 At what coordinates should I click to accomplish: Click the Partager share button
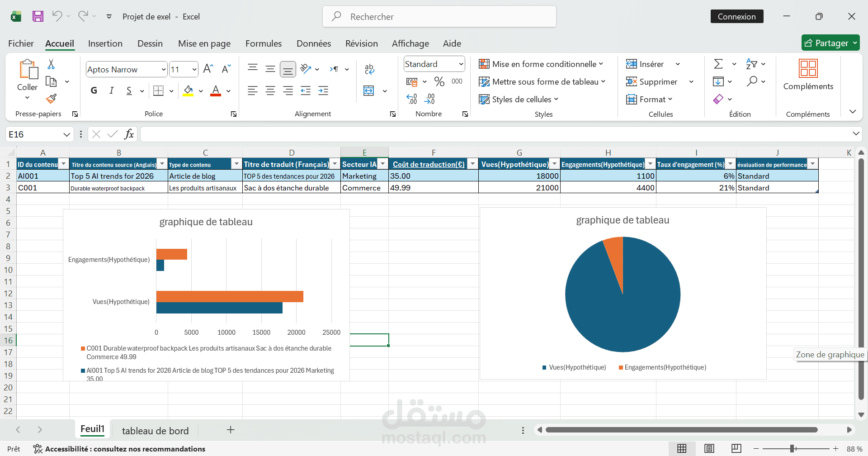click(830, 43)
